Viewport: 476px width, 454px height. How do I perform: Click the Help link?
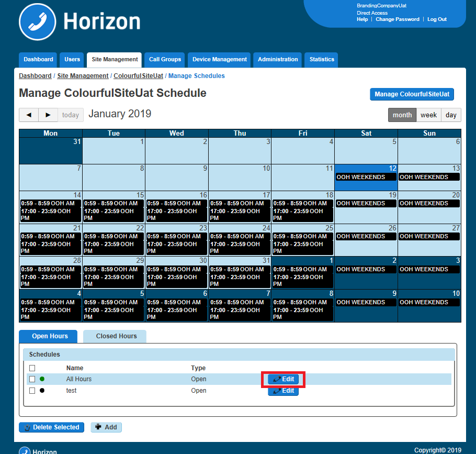click(362, 19)
